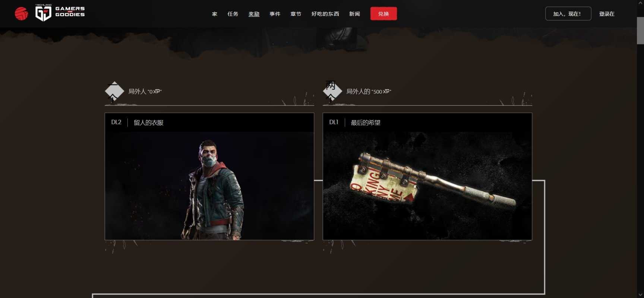The image size is (644, 298).
Task: Go to the 任务 quests page
Action: coord(233,14)
